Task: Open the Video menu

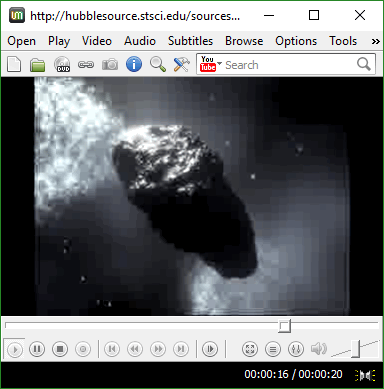Action: pos(97,41)
